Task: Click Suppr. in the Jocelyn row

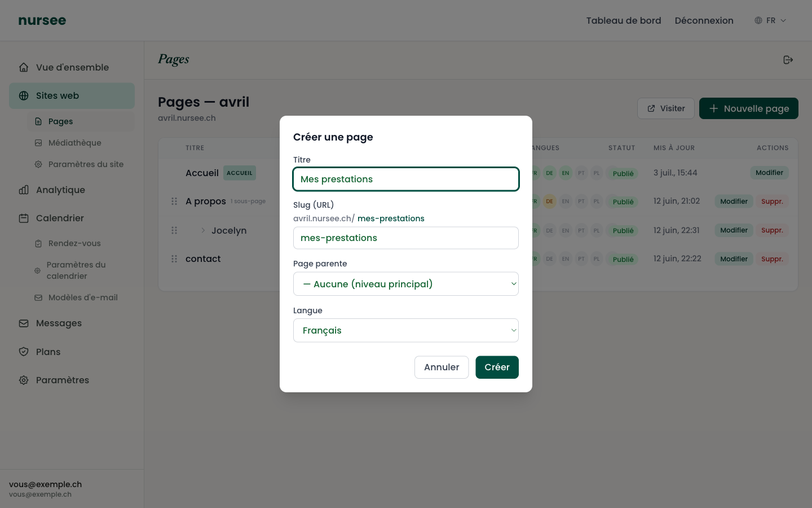Action: click(772, 230)
